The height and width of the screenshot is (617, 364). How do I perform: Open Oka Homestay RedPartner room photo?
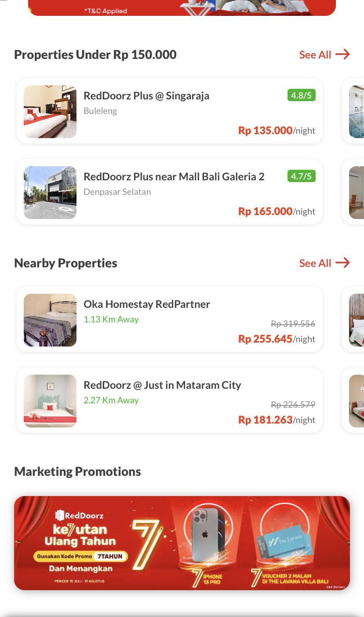coord(50,320)
